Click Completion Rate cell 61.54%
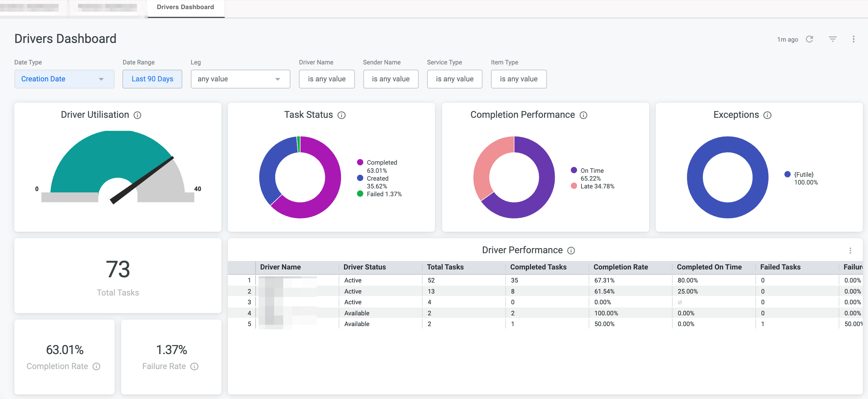This screenshot has height=399, width=868. click(x=604, y=291)
